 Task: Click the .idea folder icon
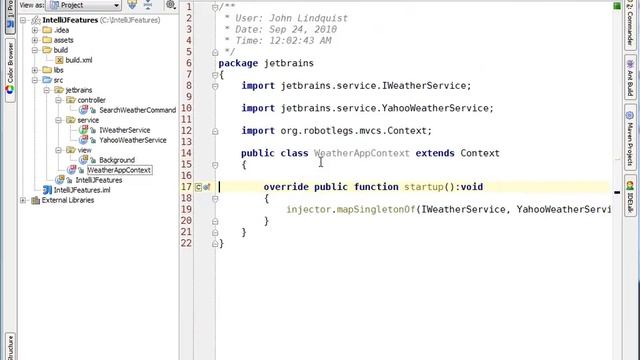(x=47, y=30)
